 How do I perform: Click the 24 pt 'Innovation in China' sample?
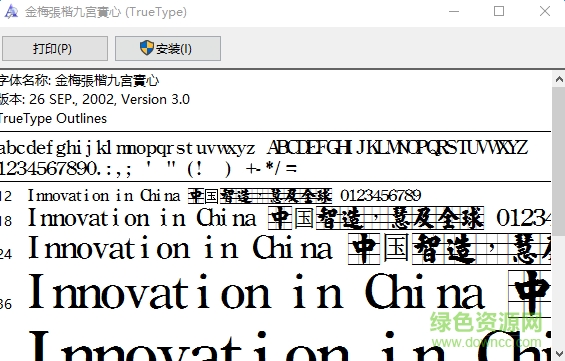pyautogui.click(x=180, y=248)
